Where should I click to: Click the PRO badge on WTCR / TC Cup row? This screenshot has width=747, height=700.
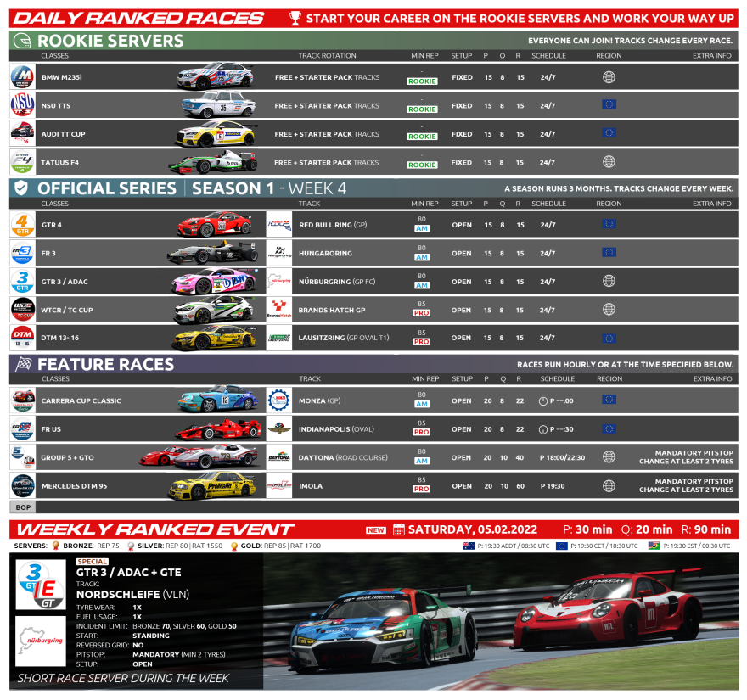422,314
